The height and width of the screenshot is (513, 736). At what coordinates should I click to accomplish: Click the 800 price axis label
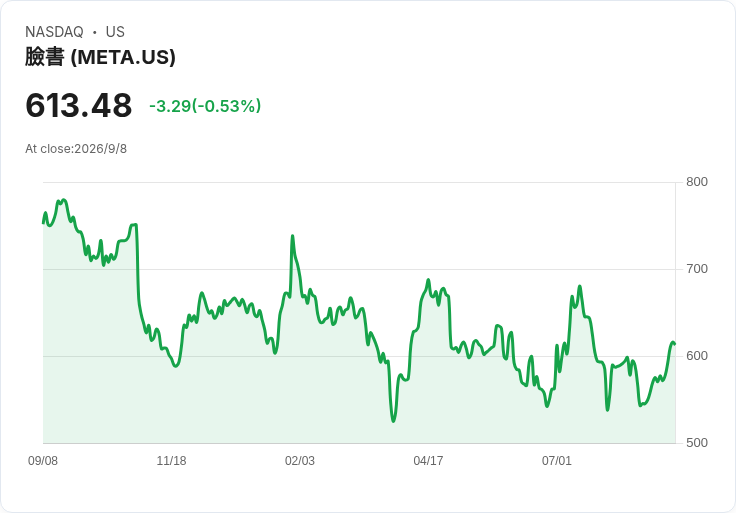[x=697, y=182]
